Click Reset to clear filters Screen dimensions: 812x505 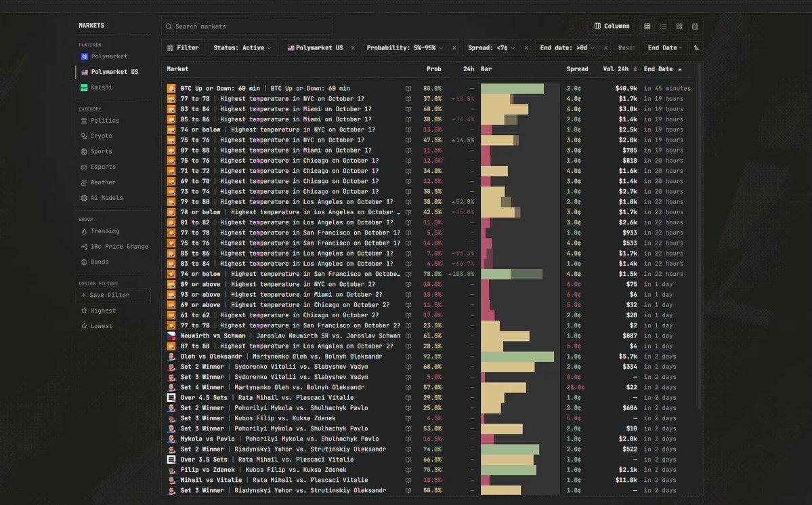(626, 47)
